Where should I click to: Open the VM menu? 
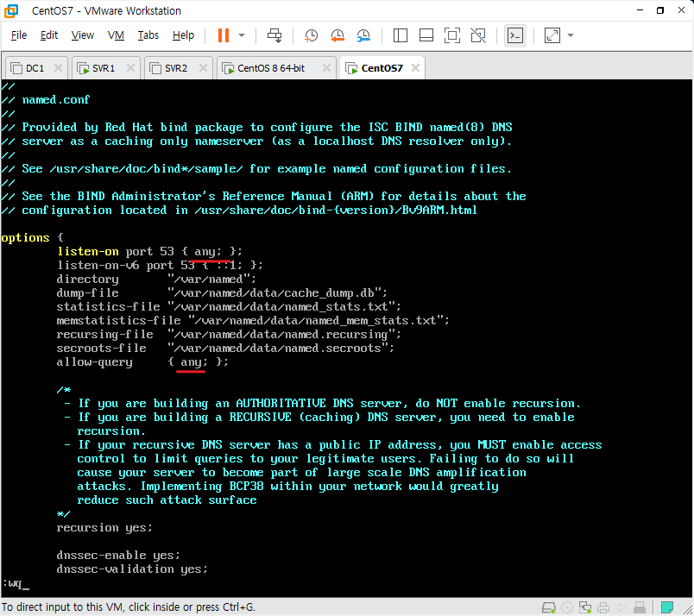(x=116, y=35)
